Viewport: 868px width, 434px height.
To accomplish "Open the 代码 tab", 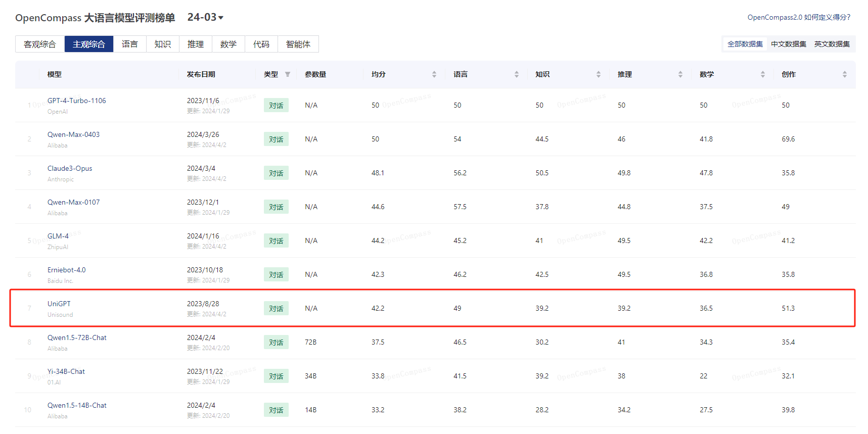I will [261, 44].
